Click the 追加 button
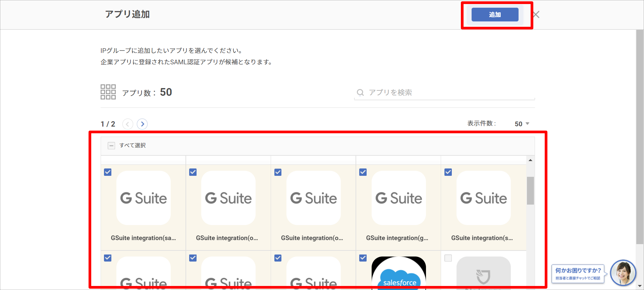 [x=495, y=15]
